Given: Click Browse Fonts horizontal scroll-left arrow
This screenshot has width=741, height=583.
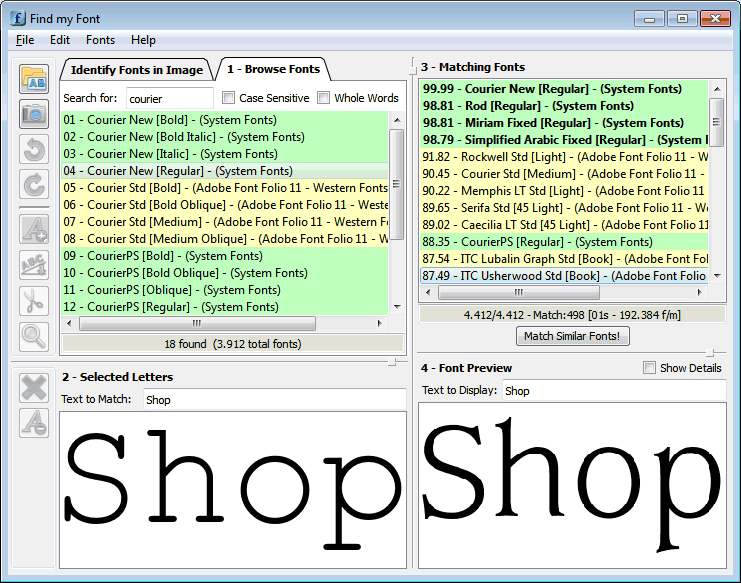Looking at the screenshot, I should click(x=69, y=324).
